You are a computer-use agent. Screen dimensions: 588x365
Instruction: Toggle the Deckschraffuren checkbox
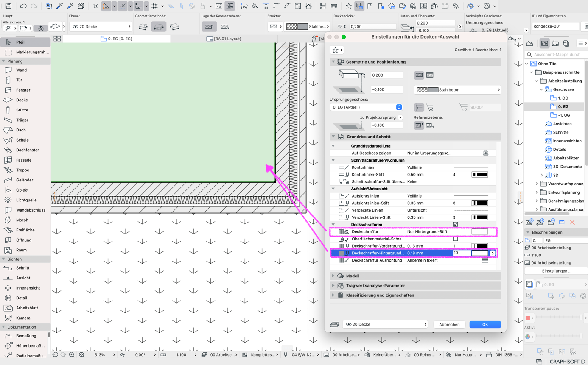pos(455,224)
